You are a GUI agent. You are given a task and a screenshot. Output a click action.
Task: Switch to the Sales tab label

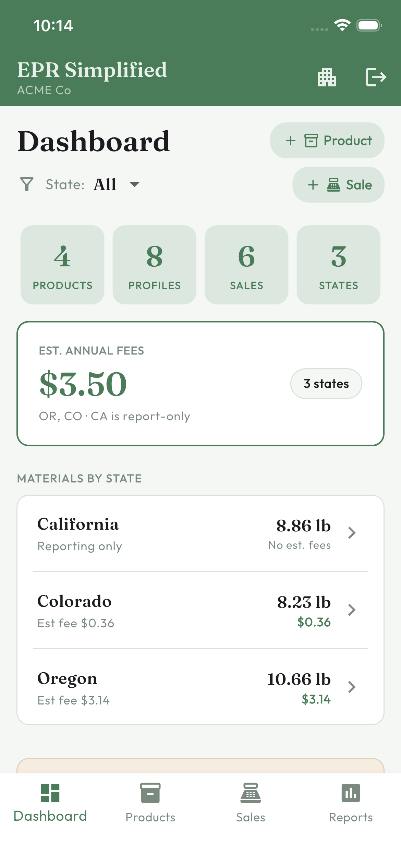pyautogui.click(x=251, y=817)
